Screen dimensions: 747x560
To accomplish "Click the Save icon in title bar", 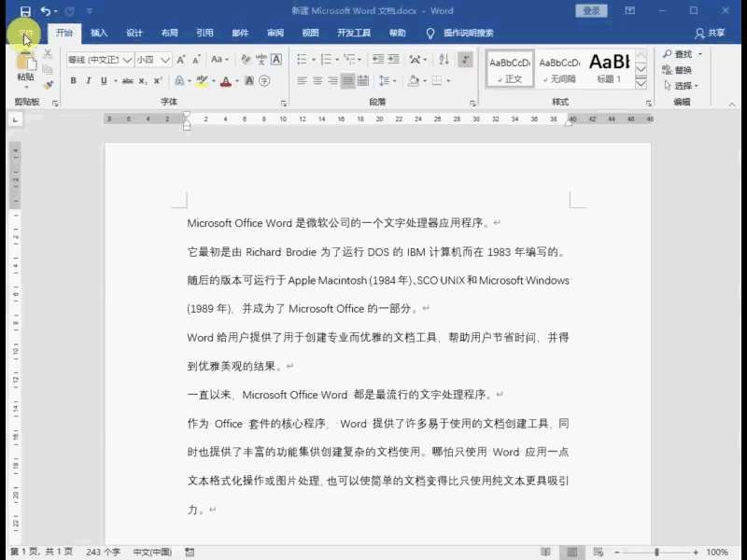I will (26, 11).
